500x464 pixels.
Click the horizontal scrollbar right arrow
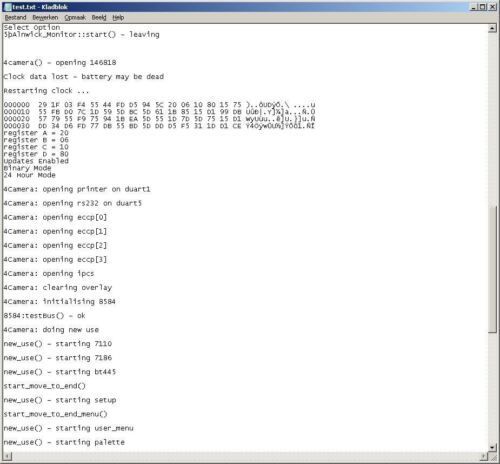[484, 456]
